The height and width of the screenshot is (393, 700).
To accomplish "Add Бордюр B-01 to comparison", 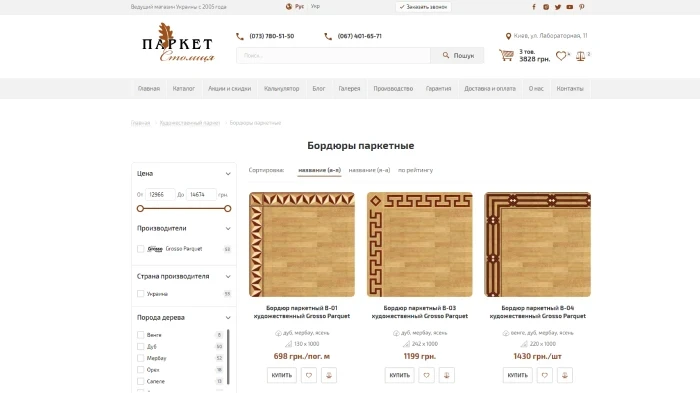I will (x=329, y=375).
